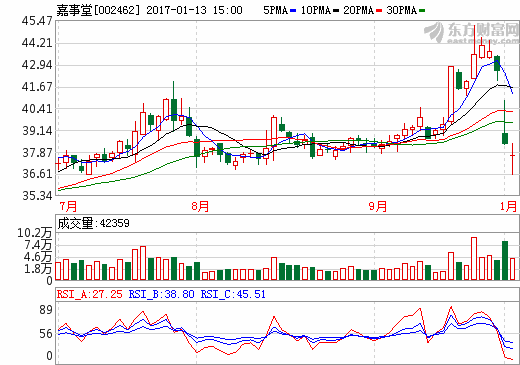Viewport: 520px width, 365px height.
Task: Click the RSI_A:27.25 indicator label
Action: coord(90,294)
